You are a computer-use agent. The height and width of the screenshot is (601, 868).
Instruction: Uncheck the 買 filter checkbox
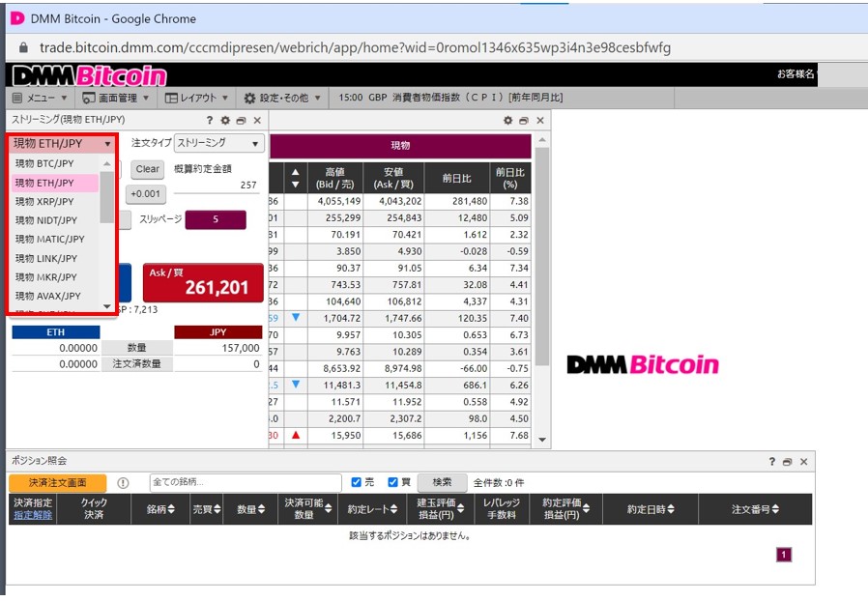[392, 482]
